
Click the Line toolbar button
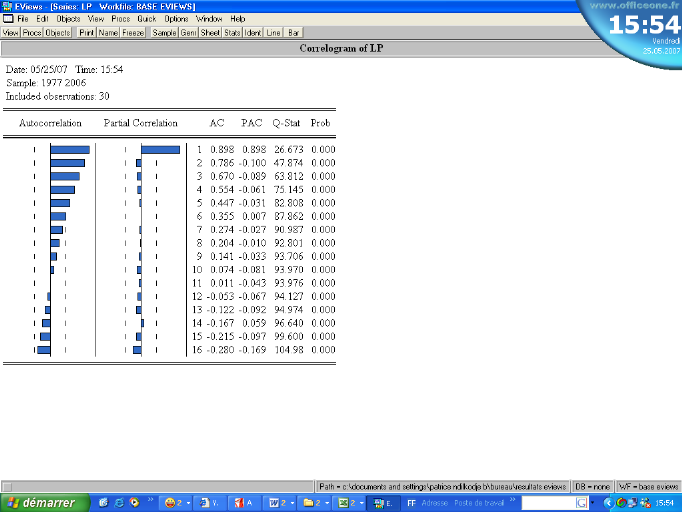pos(273,33)
